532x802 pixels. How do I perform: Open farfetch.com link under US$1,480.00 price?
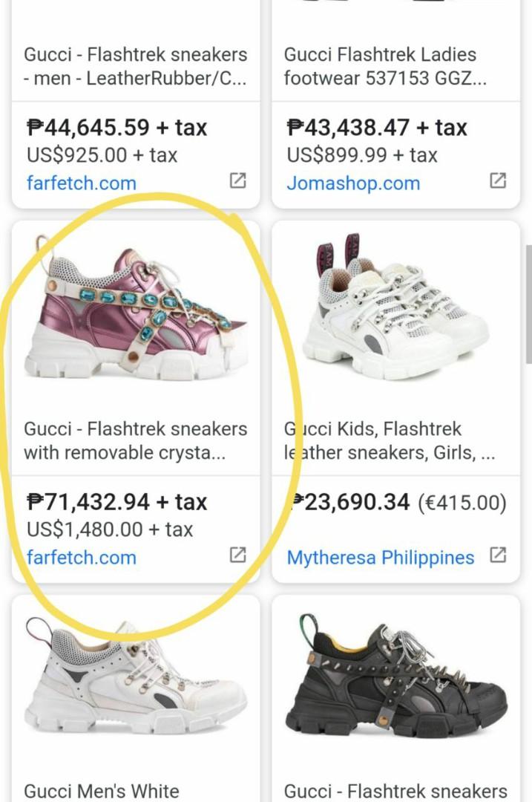pos(82,557)
